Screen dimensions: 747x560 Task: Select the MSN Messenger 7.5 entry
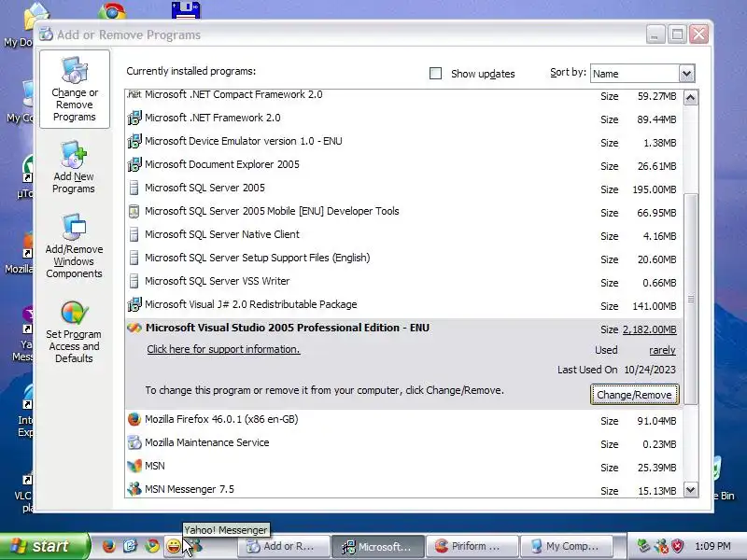404,489
